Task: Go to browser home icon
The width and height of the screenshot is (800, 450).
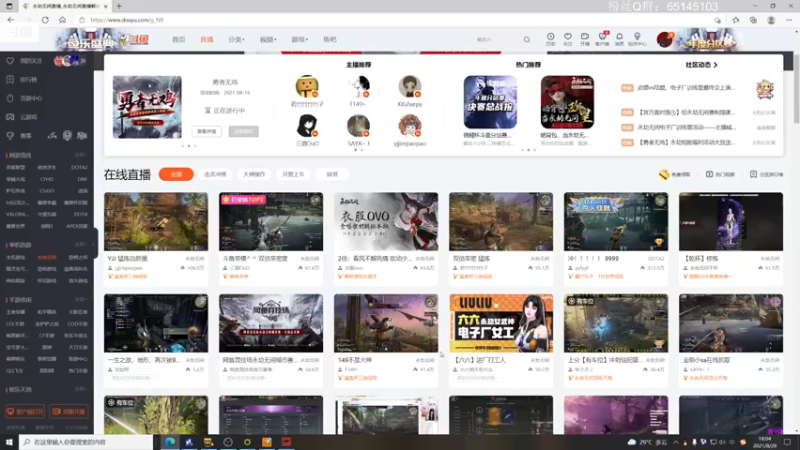Action: pos(62,20)
